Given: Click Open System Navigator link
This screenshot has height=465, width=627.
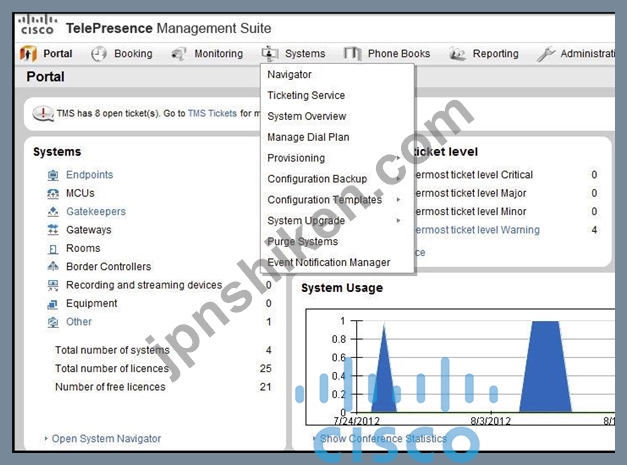Looking at the screenshot, I should (106, 439).
